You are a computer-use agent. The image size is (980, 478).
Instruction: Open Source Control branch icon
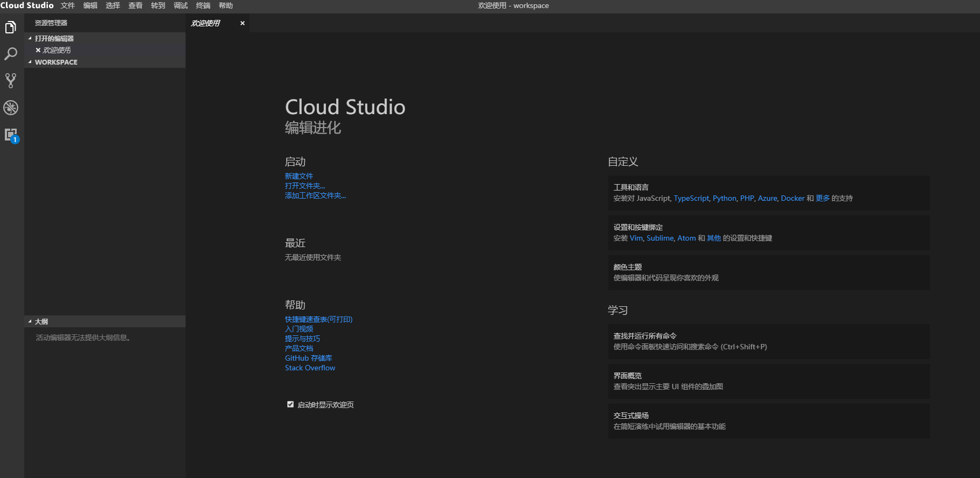tap(11, 81)
